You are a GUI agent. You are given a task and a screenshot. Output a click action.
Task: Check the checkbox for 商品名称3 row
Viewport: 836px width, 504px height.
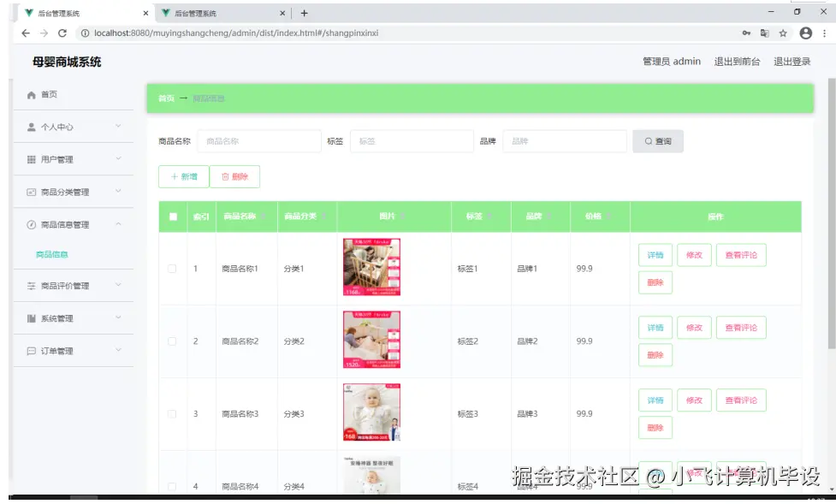pos(170,412)
